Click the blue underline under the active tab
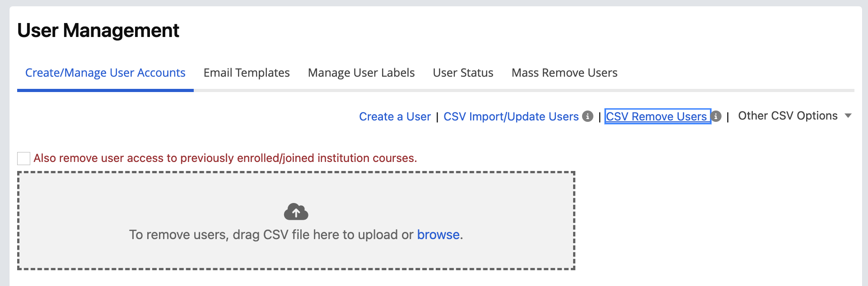The height and width of the screenshot is (286, 868). pyautogui.click(x=105, y=90)
